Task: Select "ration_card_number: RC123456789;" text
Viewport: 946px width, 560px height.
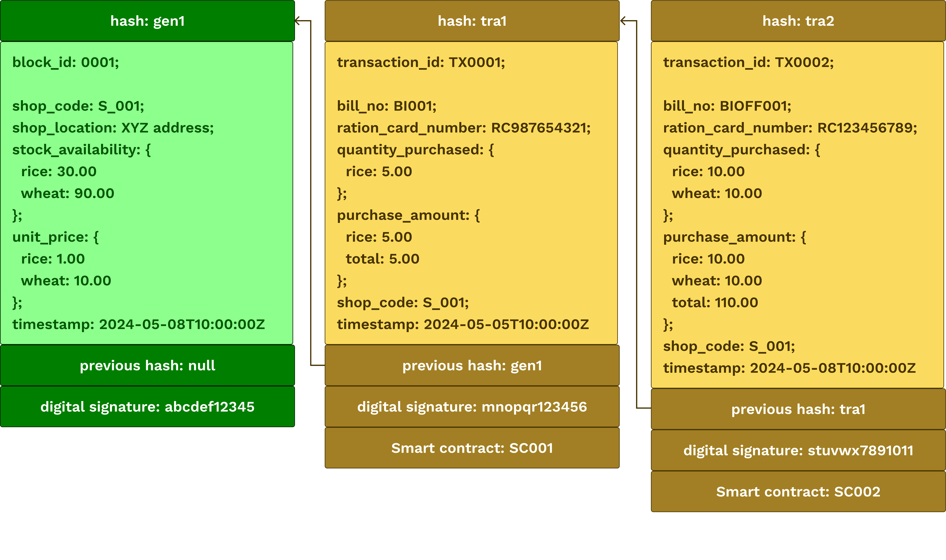Action: pyautogui.click(x=790, y=128)
